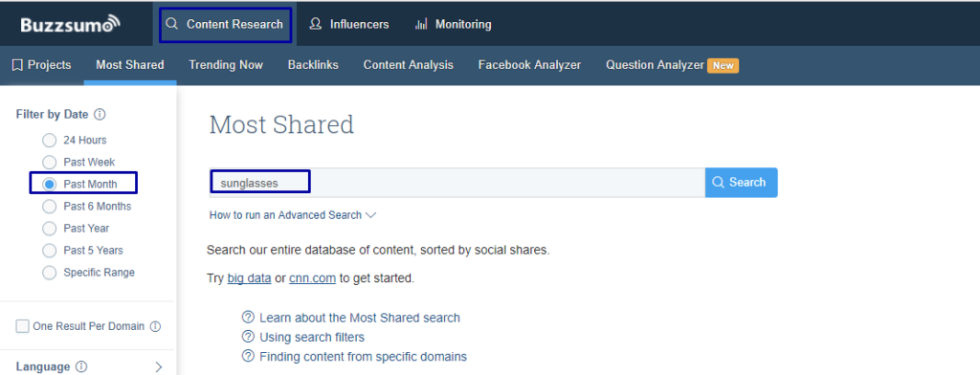
Task: Open the Trending Now tab
Action: pyautogui.click(x=226, y=65)
